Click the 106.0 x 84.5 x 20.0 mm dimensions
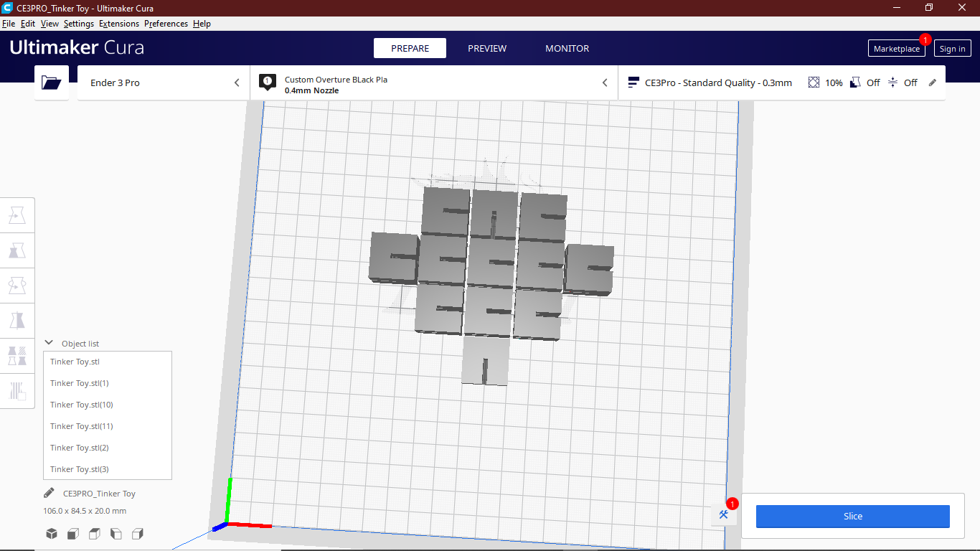 coord(85,511)
